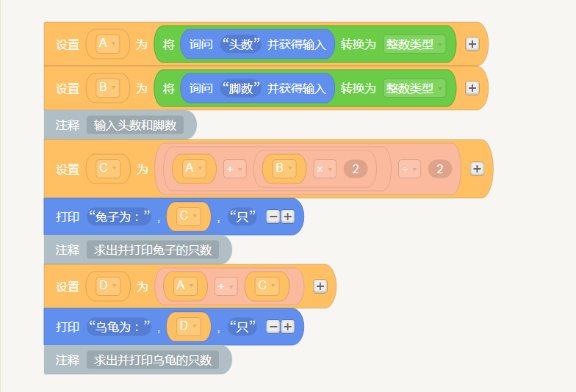
Task: Edit comment text 求出并打印乌龟的只数
Action: point(153,360)
